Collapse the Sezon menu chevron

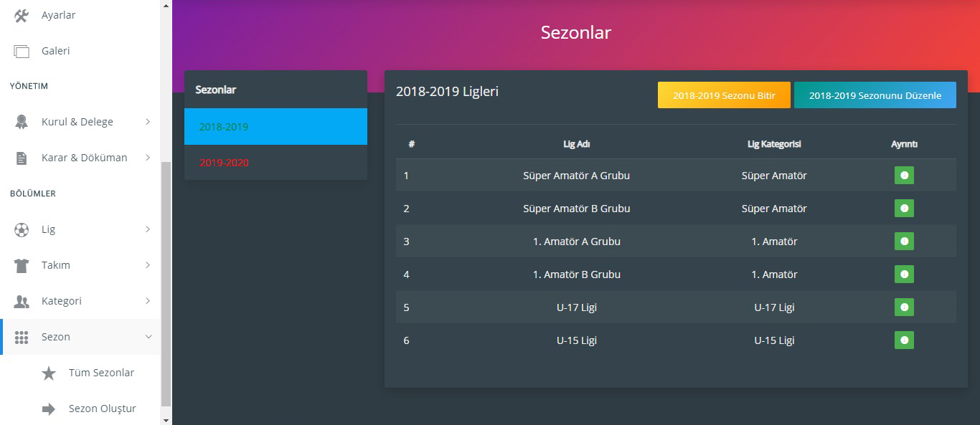[x=148, y=337]
